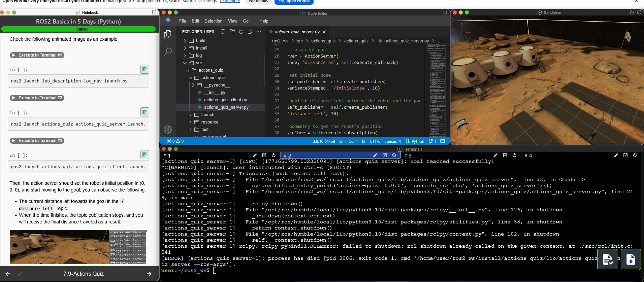
Task: Open the Manage gear icon in code editor
Action: click(x=167, y=130)
